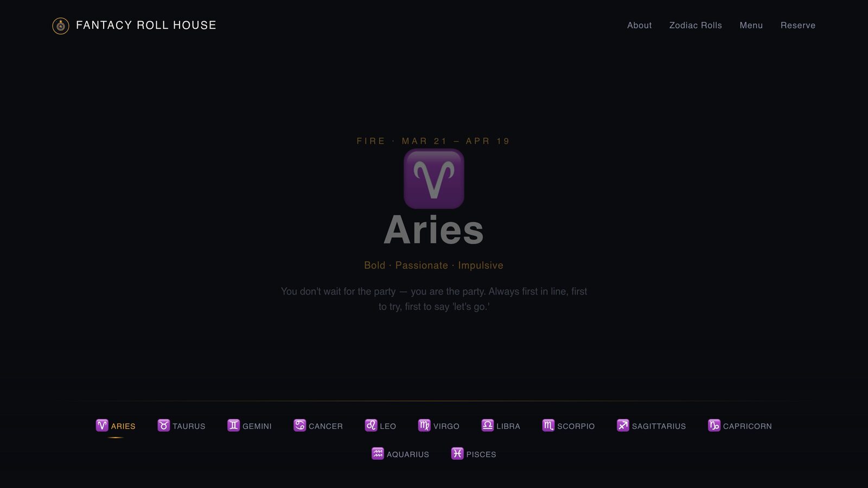This screenshot has width=868, height=488.
Task: Click the large Aries symbol emblem
Action: [433, 179]
